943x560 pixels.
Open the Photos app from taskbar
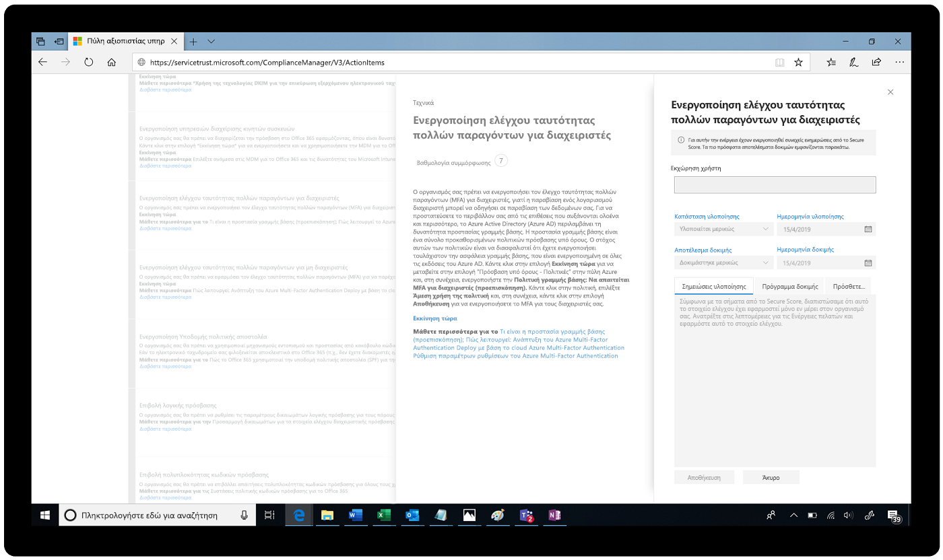click(469, 516)
